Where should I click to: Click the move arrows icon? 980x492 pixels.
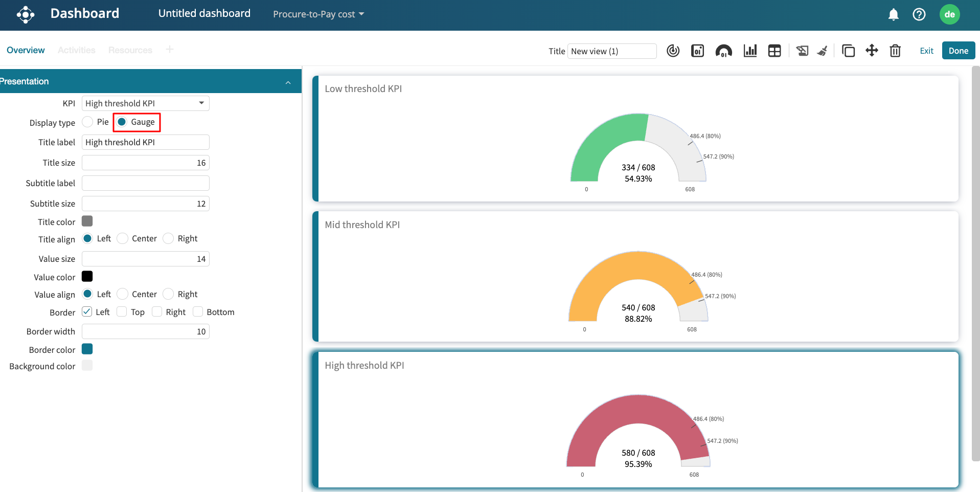(872, 51)
